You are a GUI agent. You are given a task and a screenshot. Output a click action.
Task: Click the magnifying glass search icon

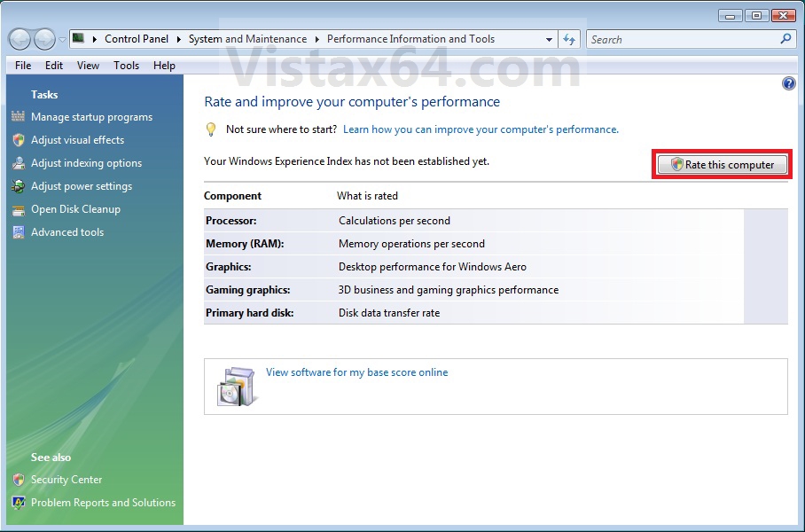[785, 39]
